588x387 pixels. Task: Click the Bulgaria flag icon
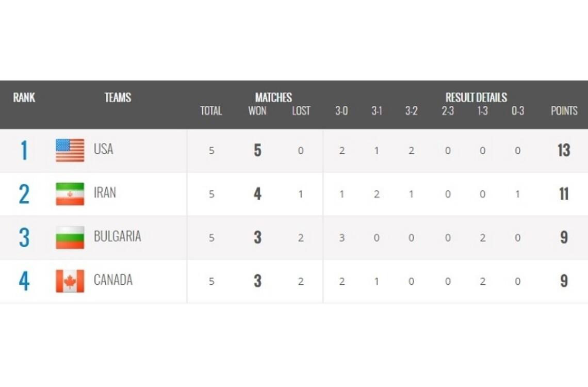pos(70,237)
